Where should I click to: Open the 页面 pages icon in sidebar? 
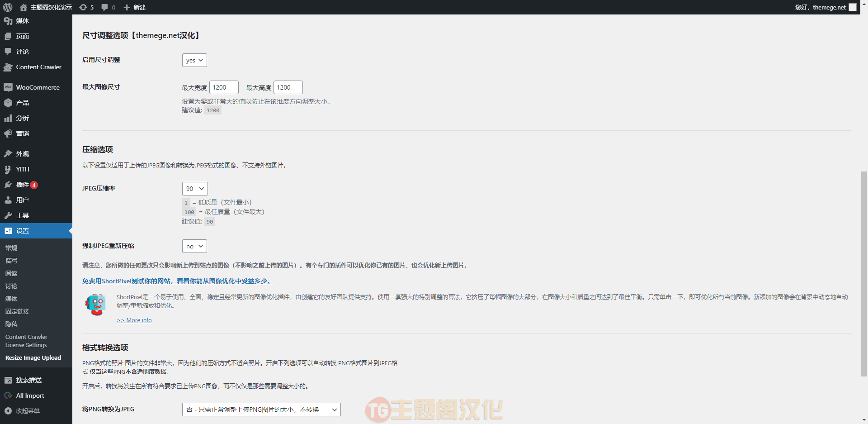(8, 36)
